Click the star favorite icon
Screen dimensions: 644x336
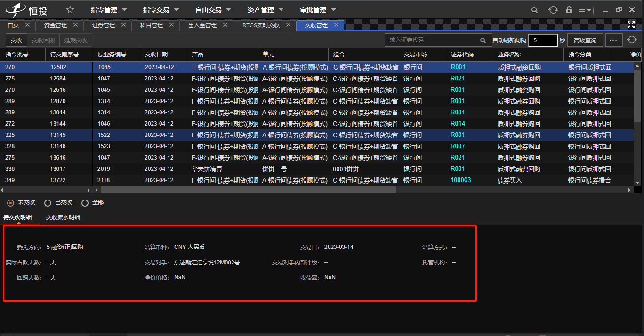click(70, 9)
